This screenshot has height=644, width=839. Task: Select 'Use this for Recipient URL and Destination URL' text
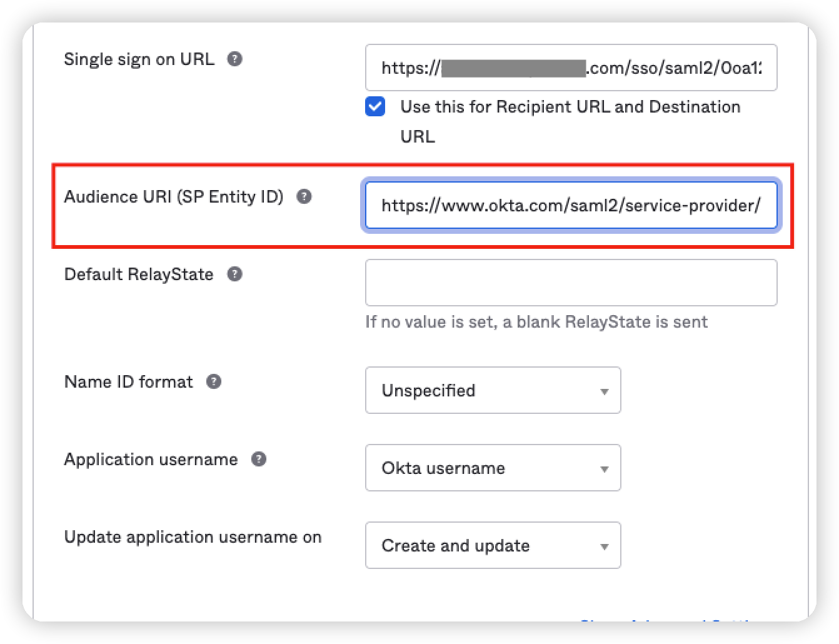[570, 121]
